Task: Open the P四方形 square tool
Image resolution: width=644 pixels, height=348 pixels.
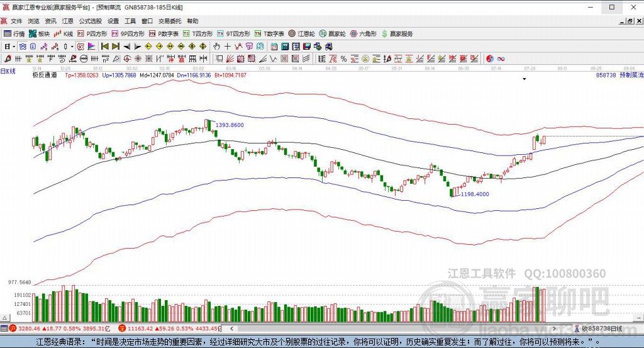Action: pyautogui.click(x=92, y=34)
